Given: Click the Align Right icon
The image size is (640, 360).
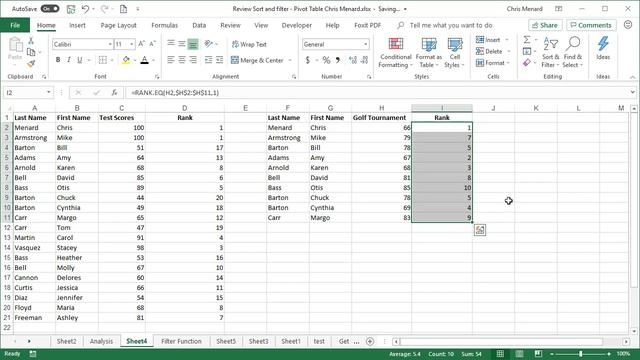Looking at the screenshot, I should [x=193, y=60].
